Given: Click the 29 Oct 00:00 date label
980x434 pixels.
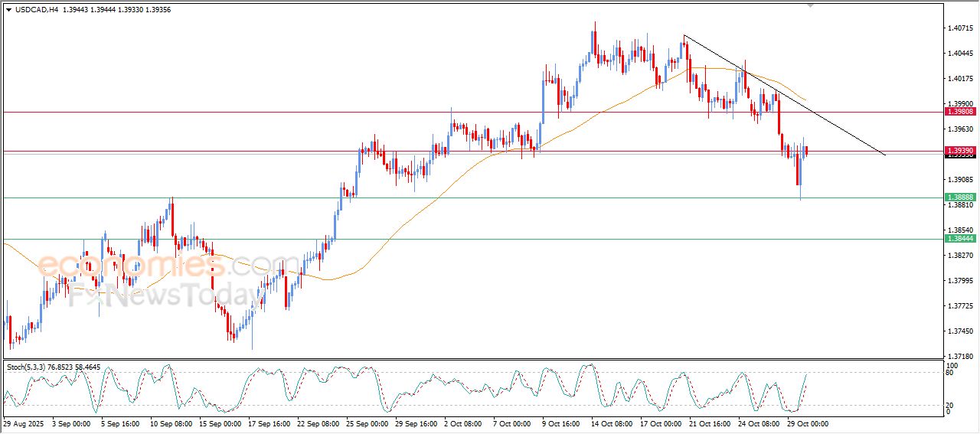Looking at the screenshot, I should [808, 423].
